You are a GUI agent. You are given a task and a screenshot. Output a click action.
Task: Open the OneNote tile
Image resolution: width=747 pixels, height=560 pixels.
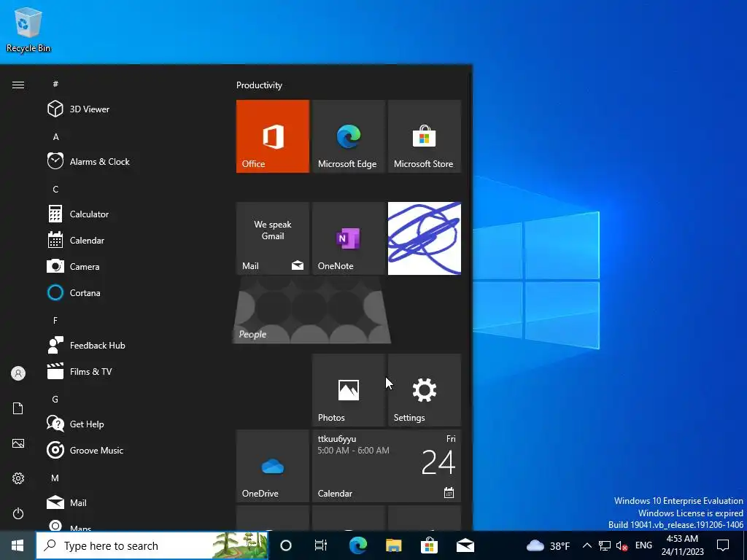pyautogui.click(x=348, y=238)
